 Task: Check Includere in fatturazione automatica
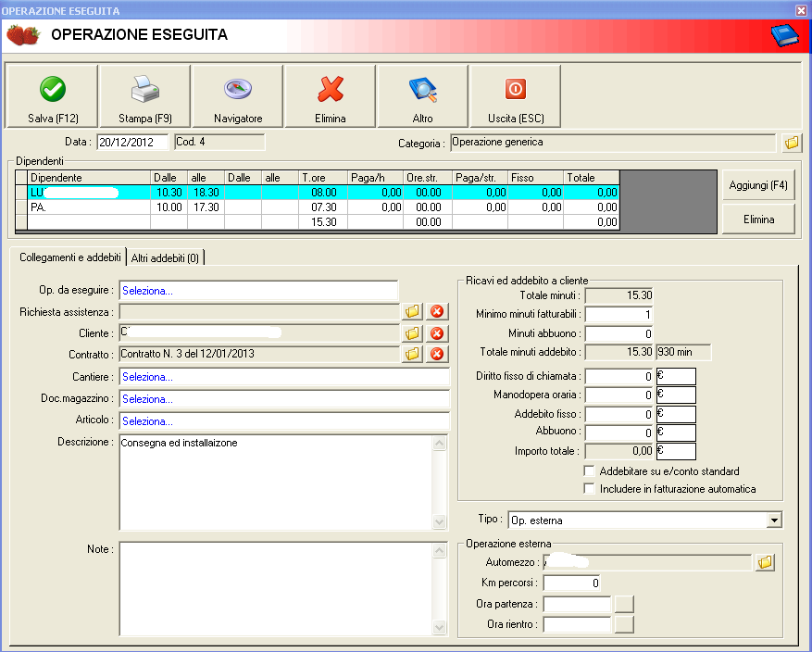point(589,488)
